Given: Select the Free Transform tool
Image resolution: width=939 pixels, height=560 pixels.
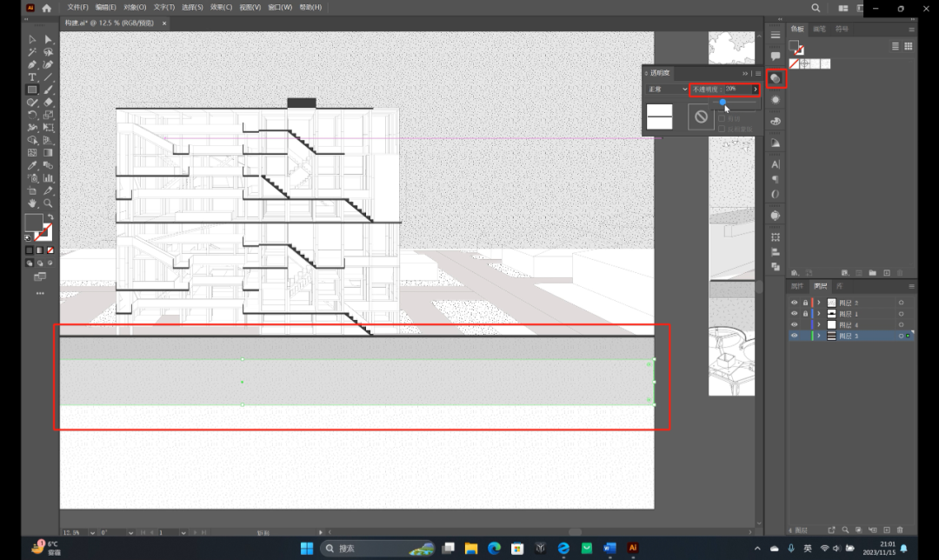Looking at the screenshot, I should 49,128.
